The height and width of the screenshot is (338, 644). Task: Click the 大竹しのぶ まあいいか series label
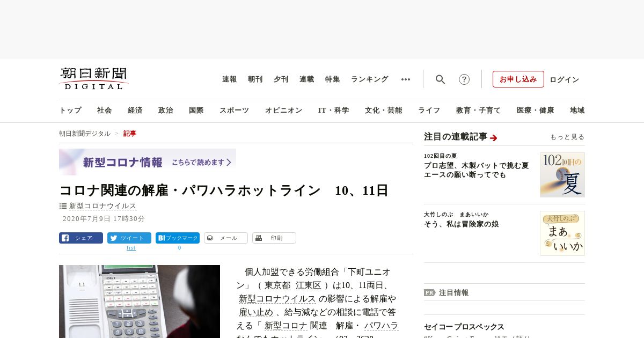[456, 214]
